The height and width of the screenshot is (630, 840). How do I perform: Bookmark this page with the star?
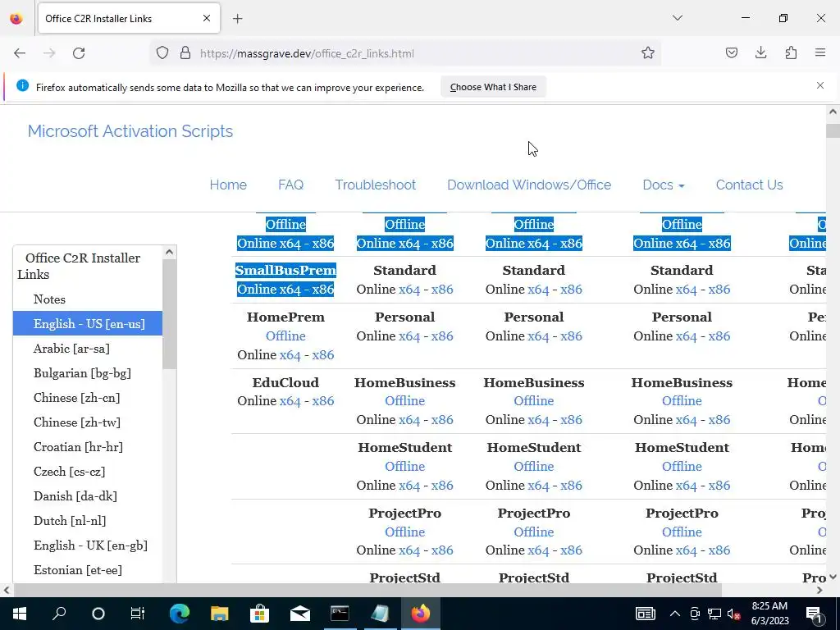point(648,53)
